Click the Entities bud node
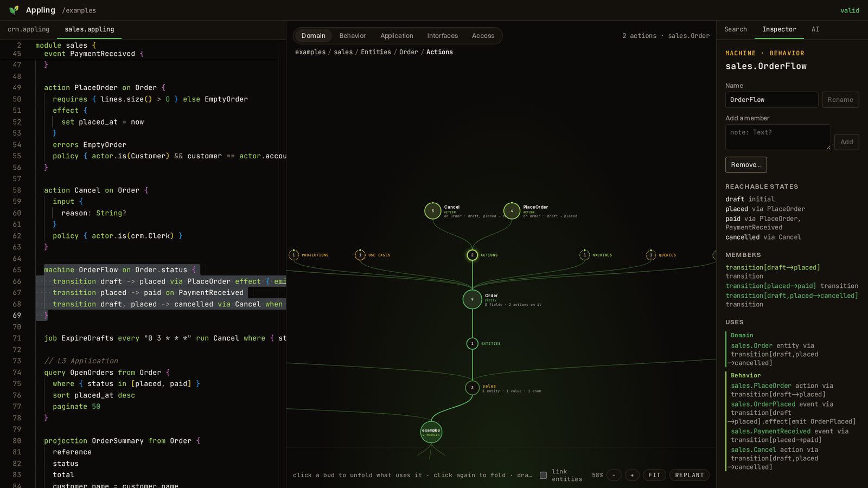The height and width of the screenshot is (488, 868). 473,343
